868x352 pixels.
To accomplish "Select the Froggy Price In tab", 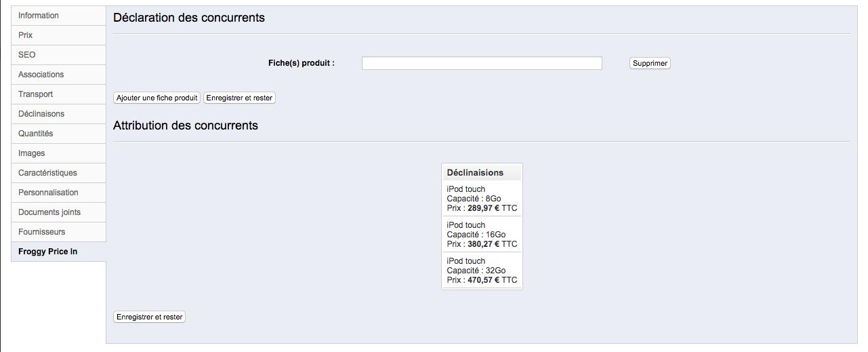I will tap(59, 252).
